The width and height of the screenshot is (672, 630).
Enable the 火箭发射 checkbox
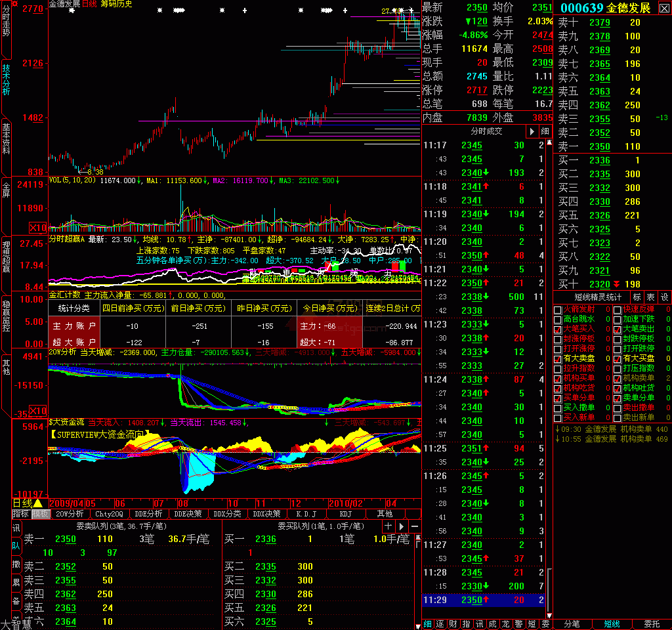coord(558,309)
